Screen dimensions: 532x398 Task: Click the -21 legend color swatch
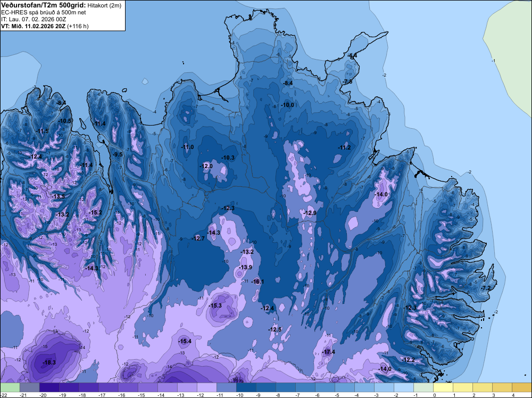click(x=29, y=387)
